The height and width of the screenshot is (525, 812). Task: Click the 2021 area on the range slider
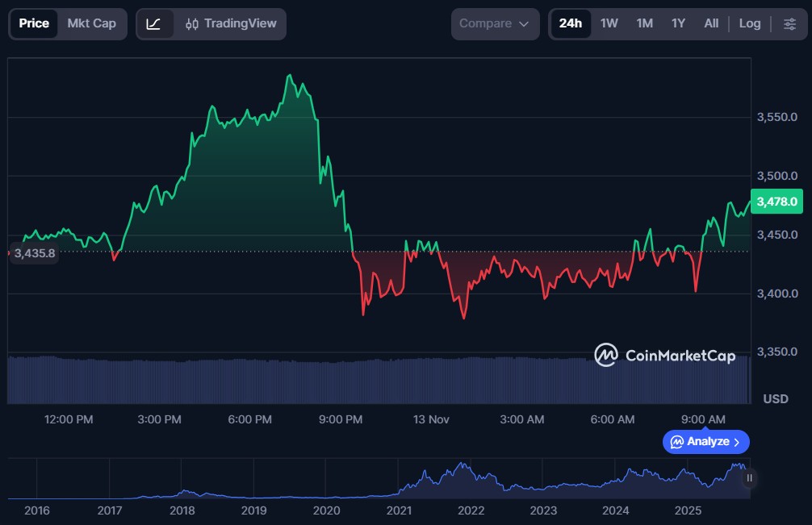click(x=400, y=484)
